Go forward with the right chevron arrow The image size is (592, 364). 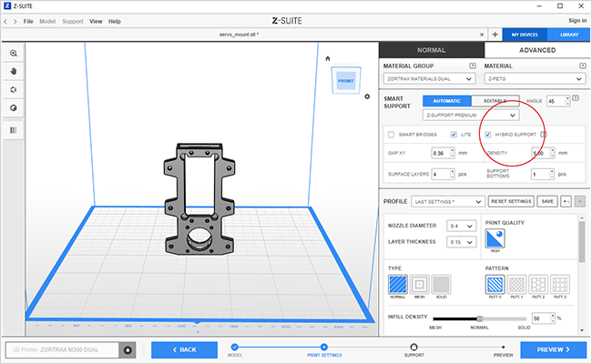[x=15, y=22]
